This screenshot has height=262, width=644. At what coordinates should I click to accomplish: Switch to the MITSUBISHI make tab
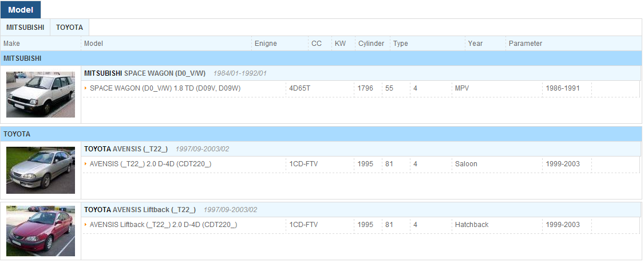(x=25, y=28)
